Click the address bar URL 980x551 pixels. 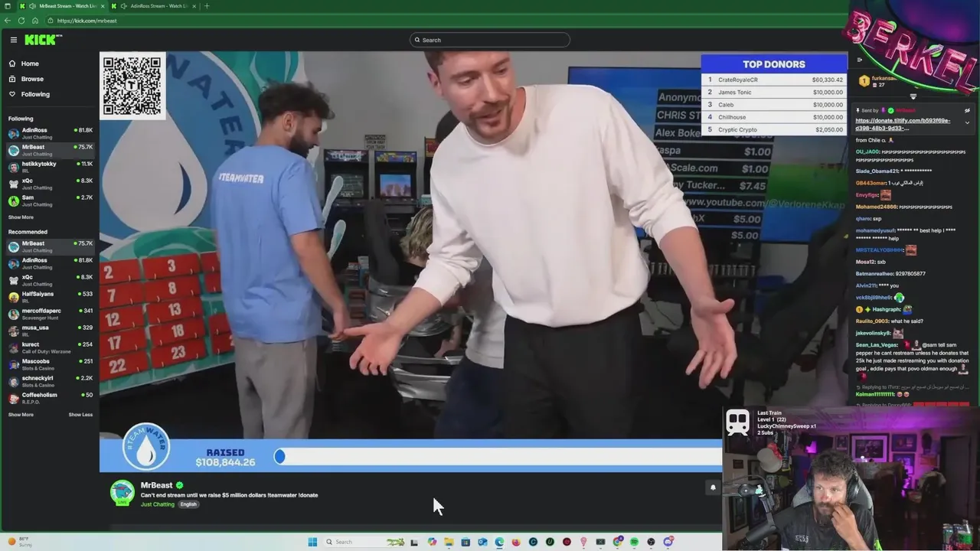point(87,21)
